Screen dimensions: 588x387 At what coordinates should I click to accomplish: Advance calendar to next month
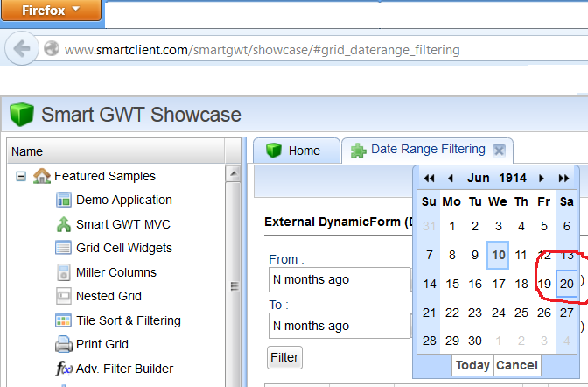tap(542, 178)
